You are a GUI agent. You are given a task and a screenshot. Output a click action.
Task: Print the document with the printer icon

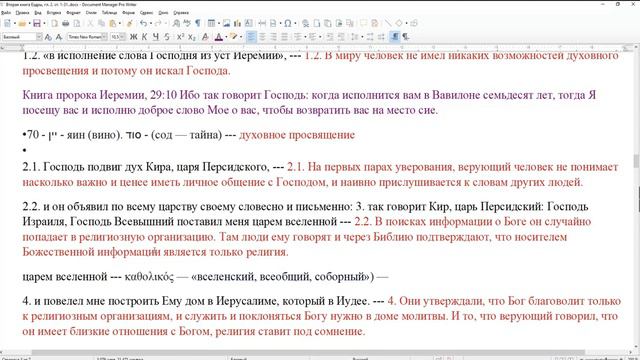coord(65,23)
